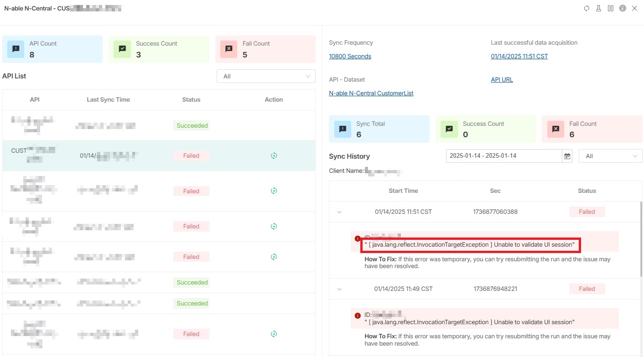Screen dimensions: 644x357
Task: Click the two-column layout icon in the header
Action: [610, 9]
